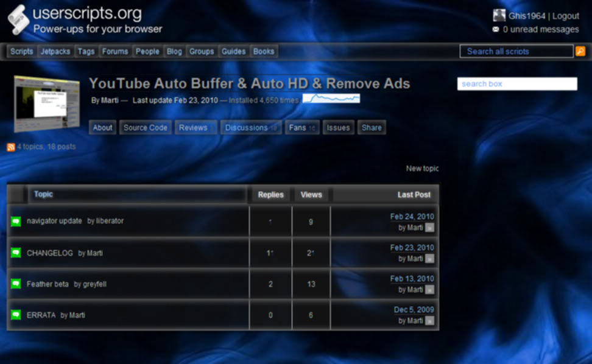Jump to last post icon in Dec 5, 2009 row
The width and height of the screenshot is (592, 364).
pyautogui.click(x=429, y=321)
